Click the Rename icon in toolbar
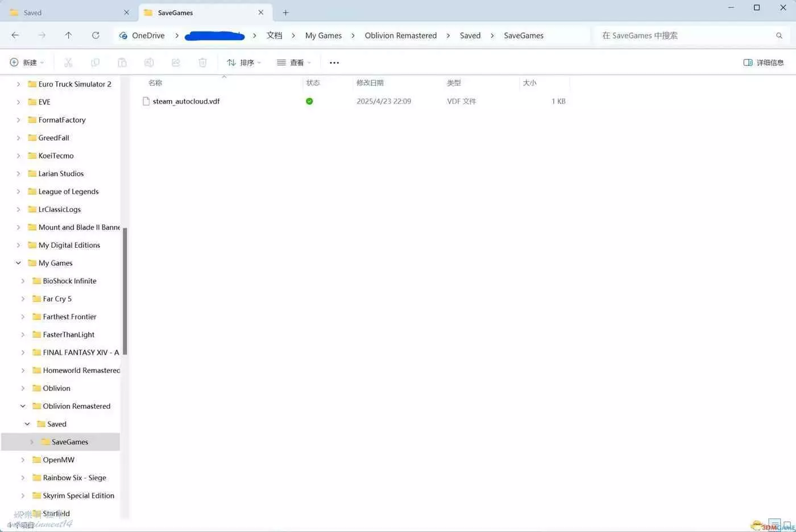796x532 pixels. click(x=149, y=63)
